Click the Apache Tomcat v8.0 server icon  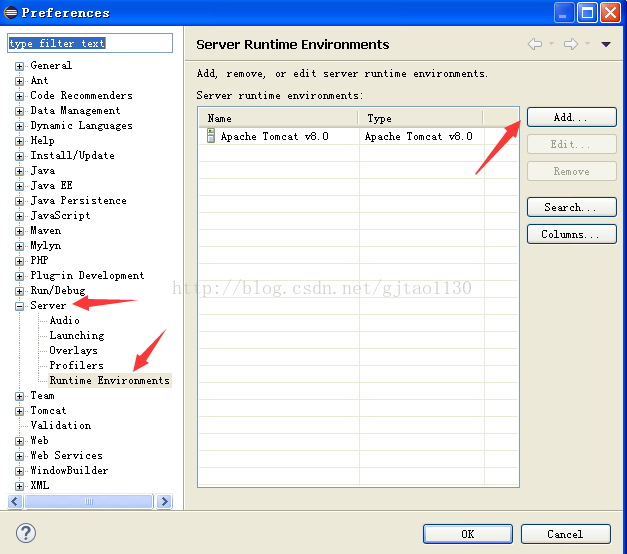click(211, 136)
